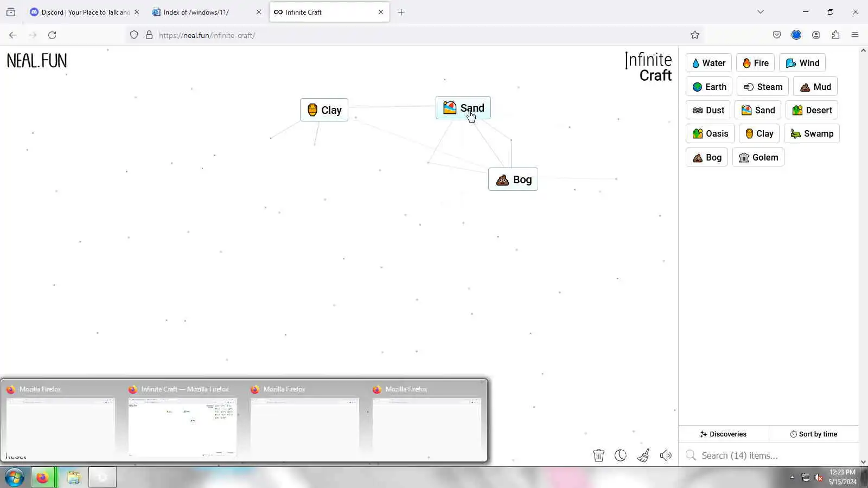Click the volume tray icon
Viewport: 868px width, 488px height.
[819, 478]
